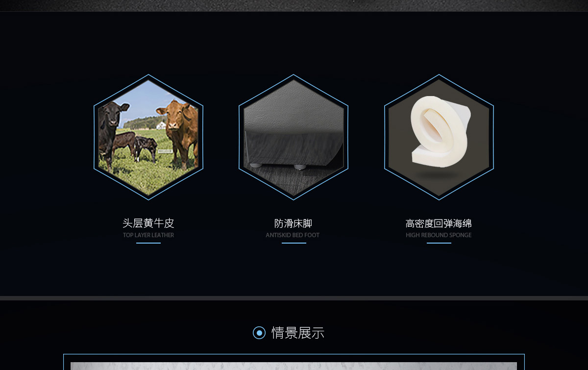Click the calves in the cow photo
The height and width of the screenshot is (370, 588).
[x=135, y=146]
